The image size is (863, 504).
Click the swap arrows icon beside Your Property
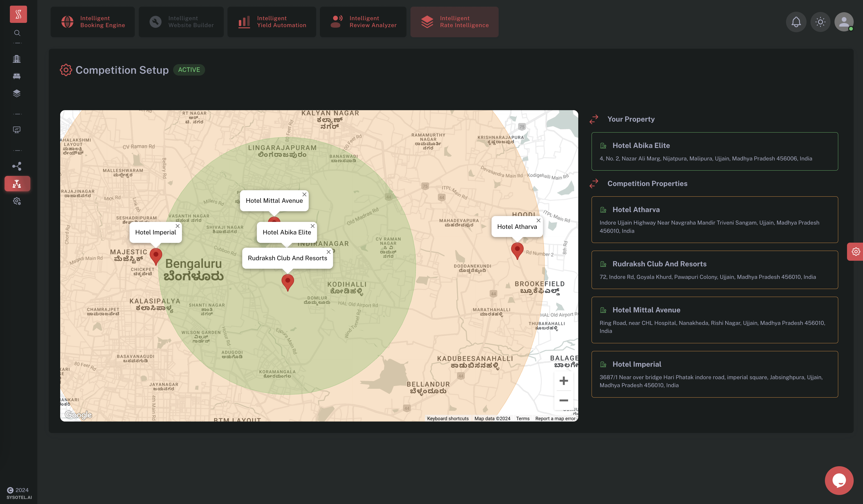[594, 119]
